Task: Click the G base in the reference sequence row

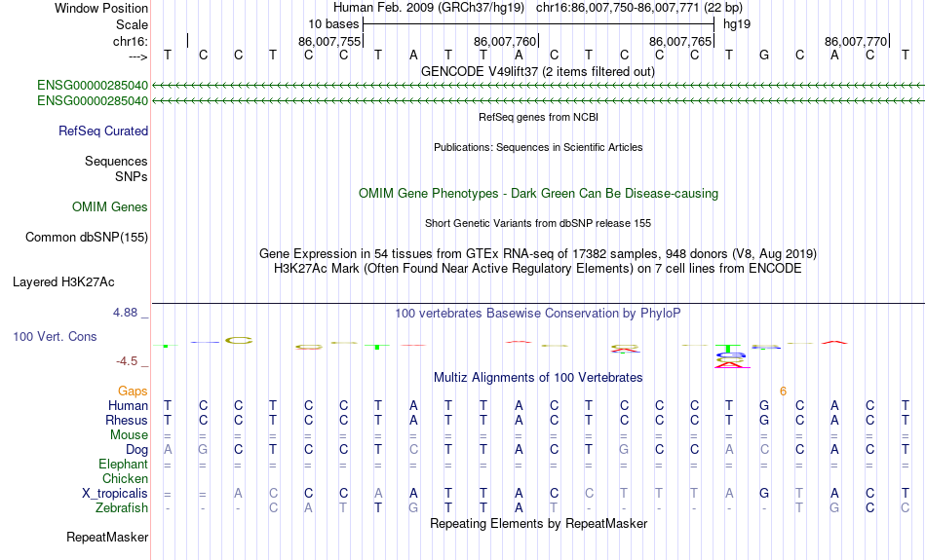Action: [764, 56]
